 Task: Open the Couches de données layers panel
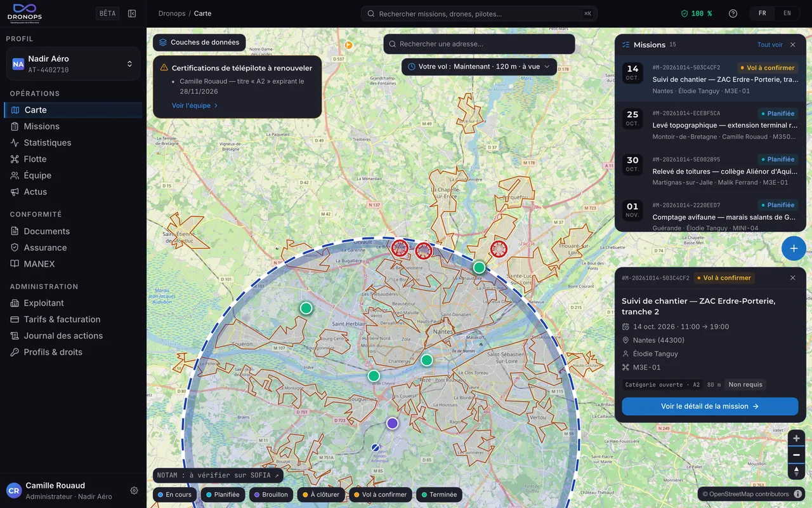click(x=199, y=43)
